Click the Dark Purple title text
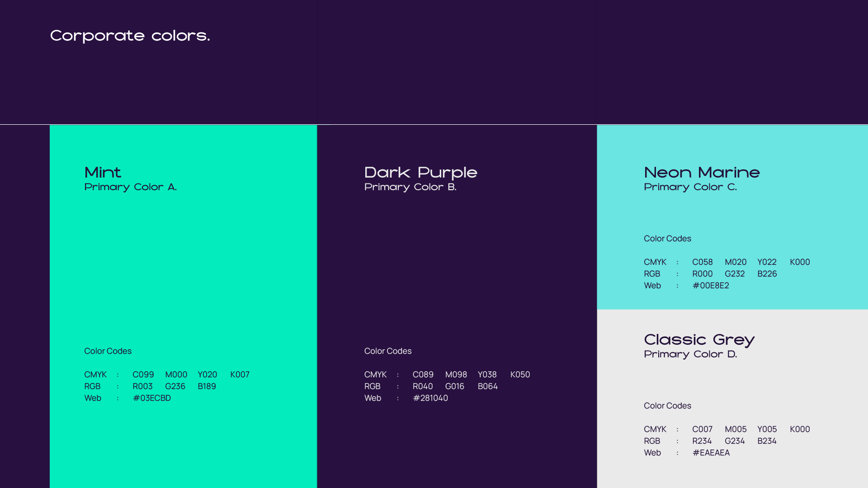Screen dimensions: 868x488 [420, 172]
